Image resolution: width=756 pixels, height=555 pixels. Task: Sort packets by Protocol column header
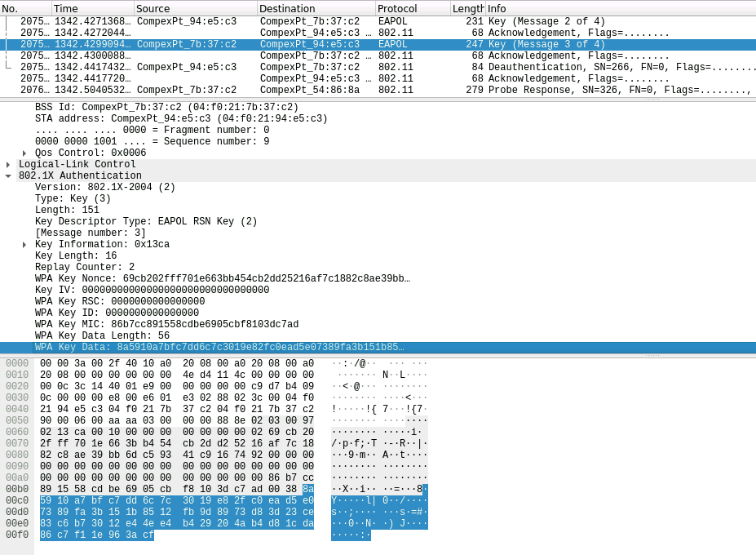point(413,8)
